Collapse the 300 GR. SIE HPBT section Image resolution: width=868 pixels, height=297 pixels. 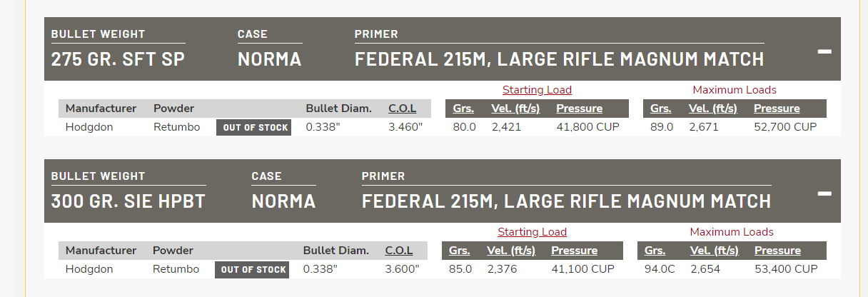(x=824, y=193)
